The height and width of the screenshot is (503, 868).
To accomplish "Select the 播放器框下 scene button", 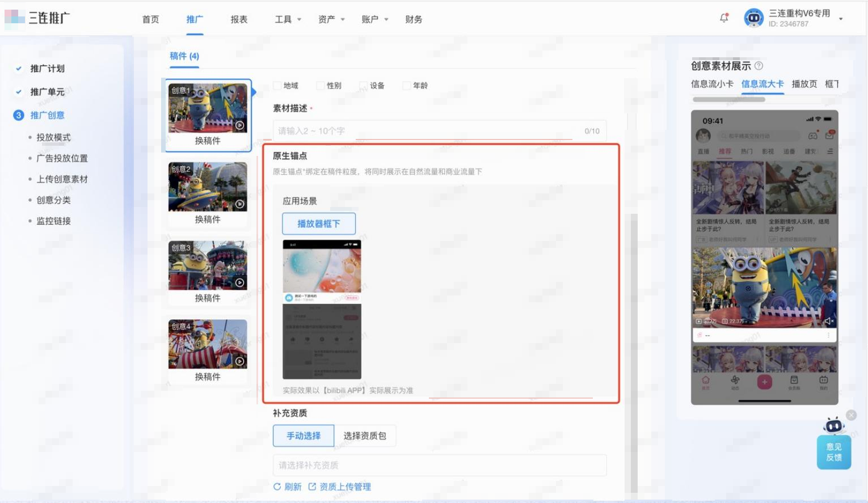I will tap(319, 223).
